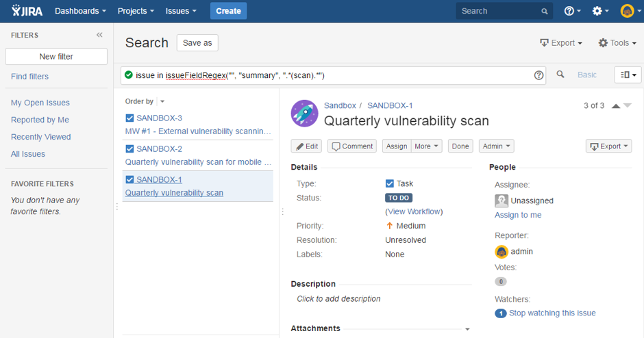The height and width of the screenshot is (338, 644).
Task: Click the Create button
Action: coord(228,11)
